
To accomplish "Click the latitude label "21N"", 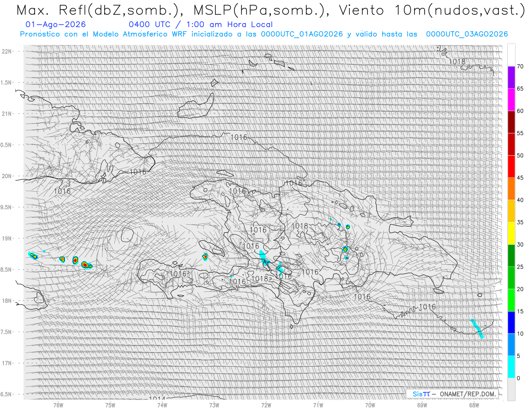I will 8,114.
